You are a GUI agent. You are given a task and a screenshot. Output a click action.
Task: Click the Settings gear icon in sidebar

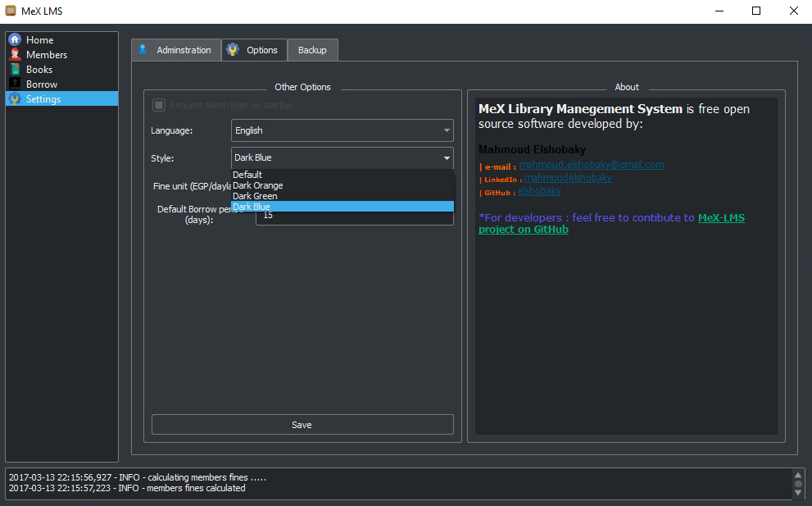pyautogui.click(x=15, y=99)
